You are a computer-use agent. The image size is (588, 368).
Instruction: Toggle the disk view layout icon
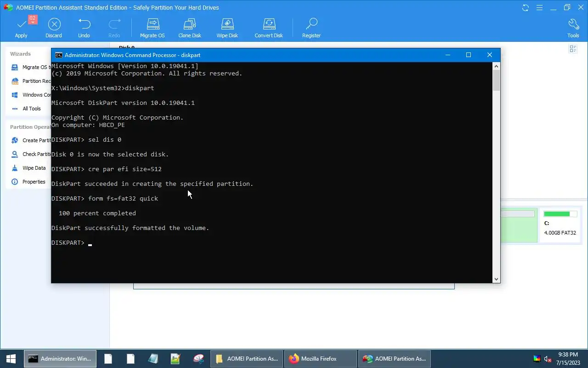[573, 49]
